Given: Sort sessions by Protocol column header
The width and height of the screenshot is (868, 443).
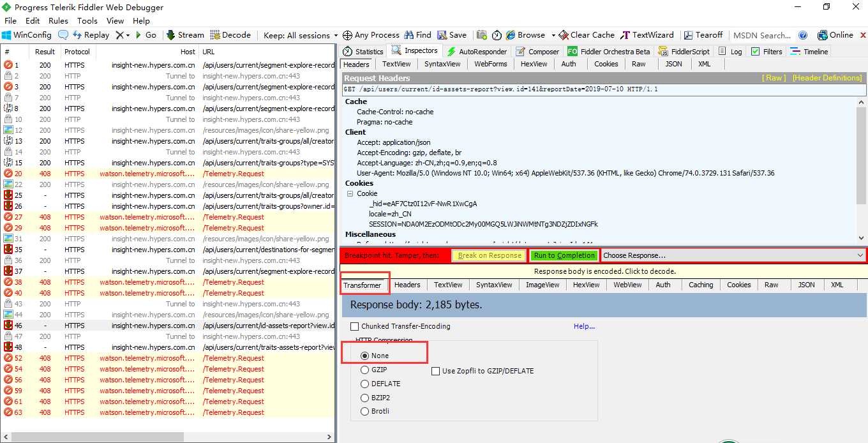Looking at the screenshot, I should click(77, 52).
